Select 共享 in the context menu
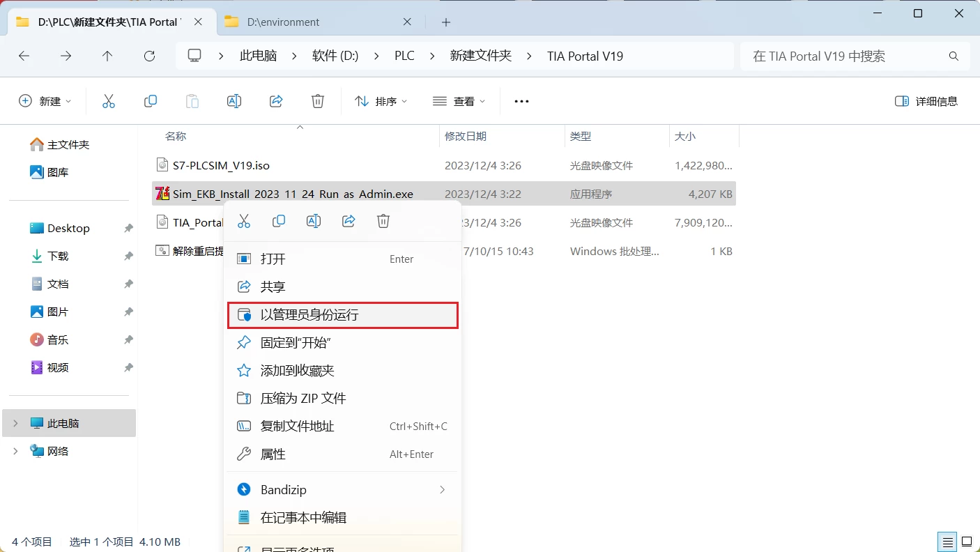The width and height of the screenshot is (980, 552). pos(342,286)
